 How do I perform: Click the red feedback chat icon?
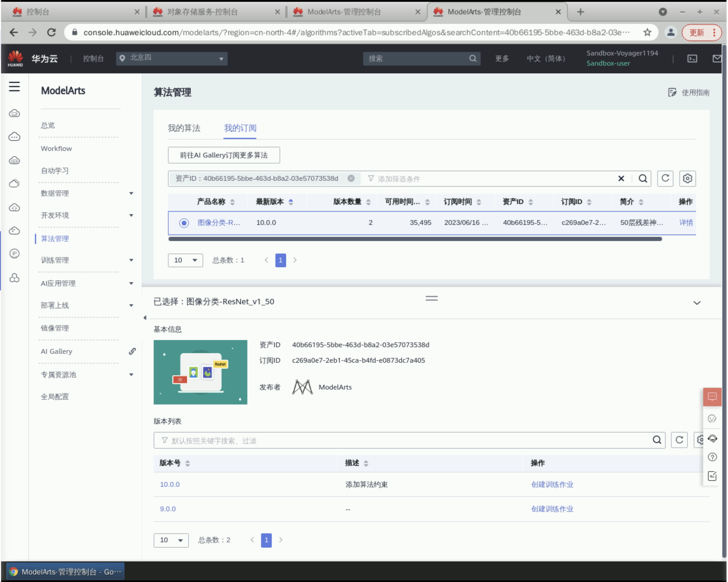point(712,397)
